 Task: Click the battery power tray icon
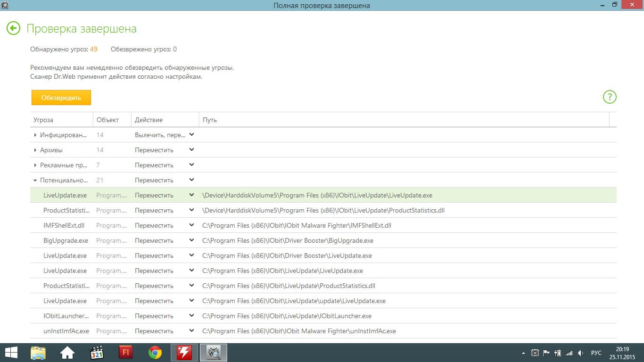point(558,353)
